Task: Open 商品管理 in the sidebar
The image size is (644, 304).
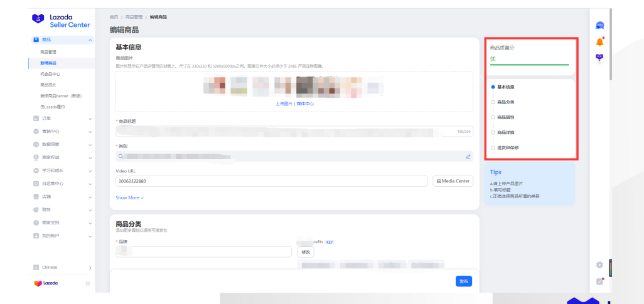Action: pyautogui.click(x=48, y=52)
